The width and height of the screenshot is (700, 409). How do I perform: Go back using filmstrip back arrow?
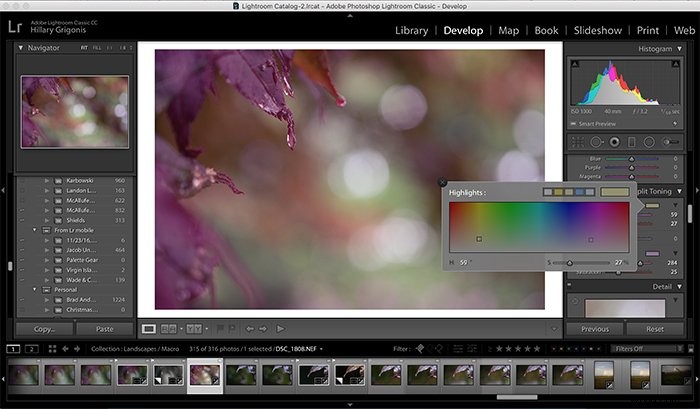65,349
